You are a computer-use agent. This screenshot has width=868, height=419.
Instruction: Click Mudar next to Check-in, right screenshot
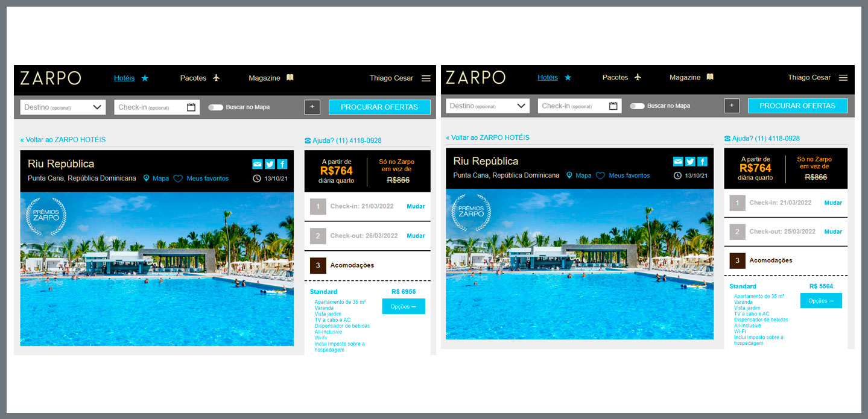(x=833, y=203)
